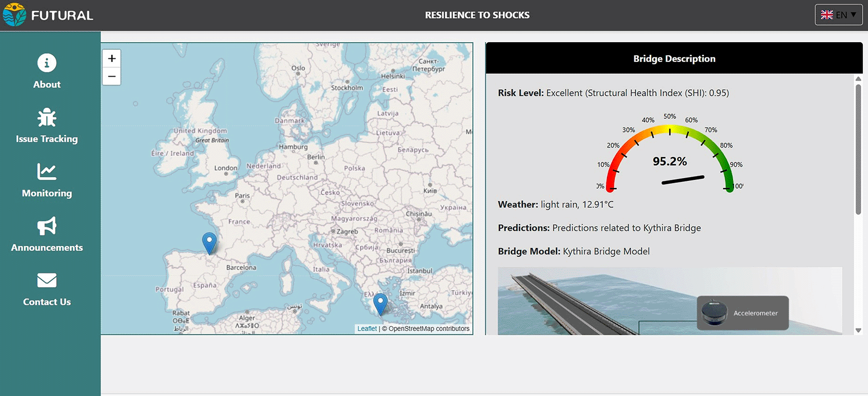The width and height of the screenshot is (868, 396).
Task: Go to the Announcements menu label
Action: point(47,247)
